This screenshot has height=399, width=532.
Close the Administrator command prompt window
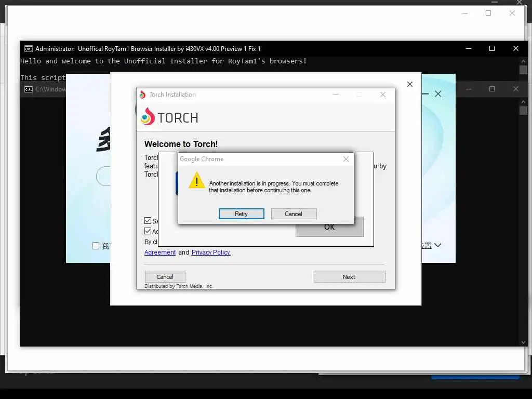coord(516,48)
